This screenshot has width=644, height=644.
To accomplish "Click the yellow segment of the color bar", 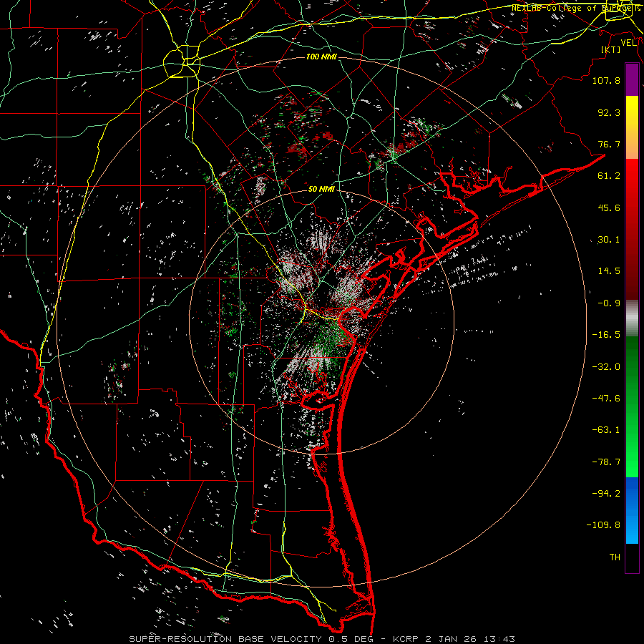I will click(x=632, y=111).
